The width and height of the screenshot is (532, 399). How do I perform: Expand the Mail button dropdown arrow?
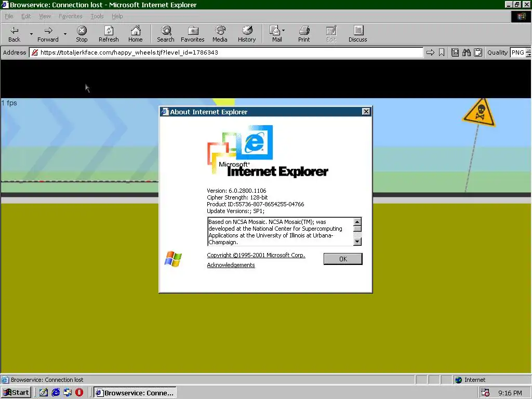point(283,31)
